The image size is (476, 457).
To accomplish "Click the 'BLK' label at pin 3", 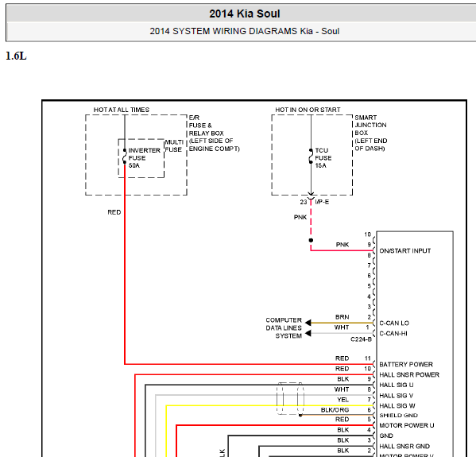I will 343,440.
